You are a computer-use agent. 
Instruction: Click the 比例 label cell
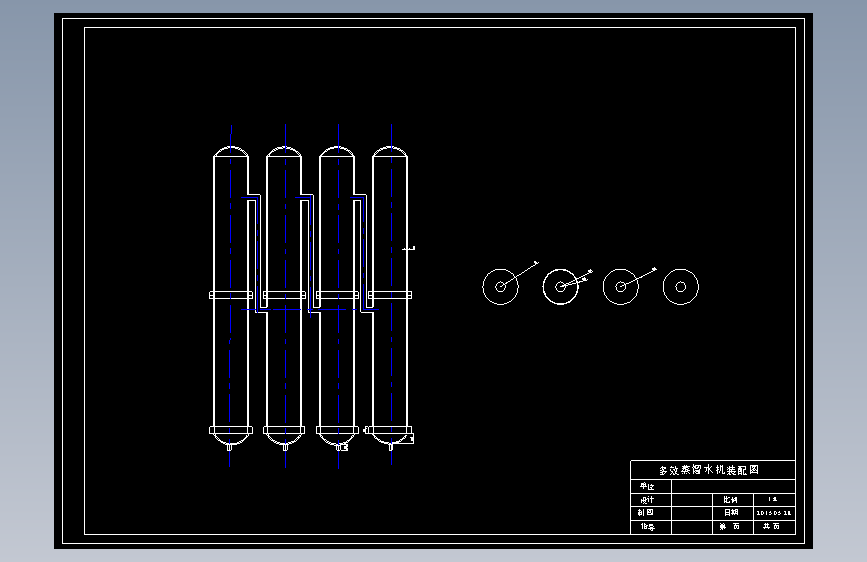click(x=731, y=499)
